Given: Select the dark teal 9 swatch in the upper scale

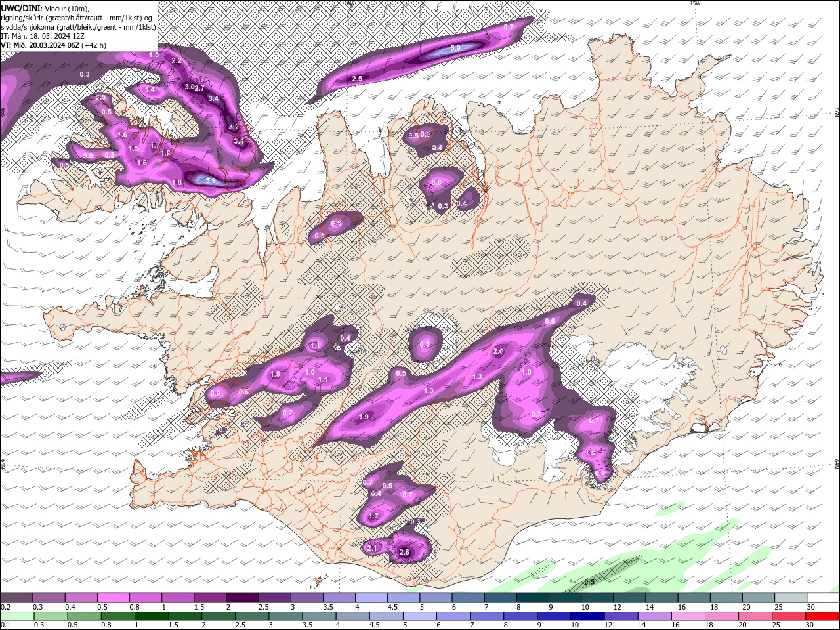Looking at the screenshot, I should point(564,598).
